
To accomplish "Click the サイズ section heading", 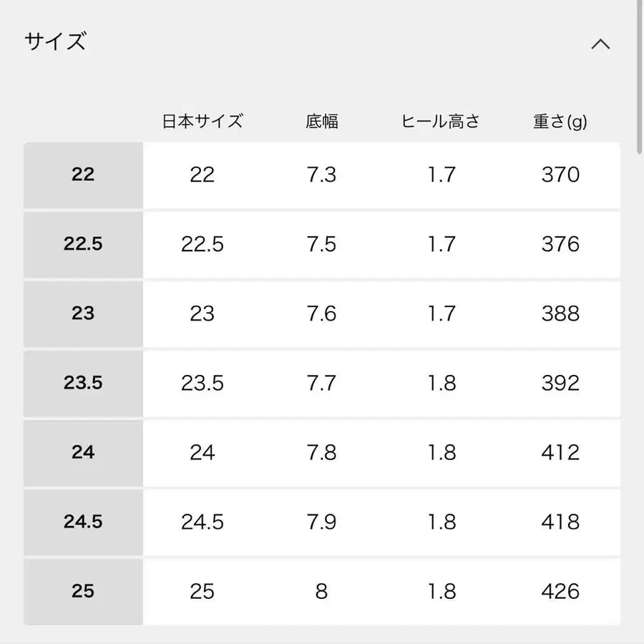I will point(55,42).
